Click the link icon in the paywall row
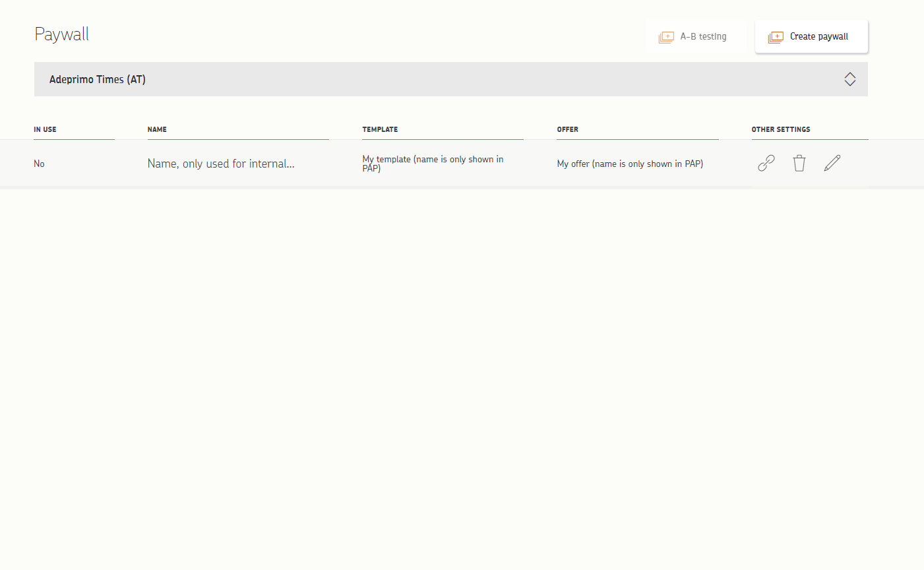The height and width of the screenshot is (570, 924). click(766, 163)
